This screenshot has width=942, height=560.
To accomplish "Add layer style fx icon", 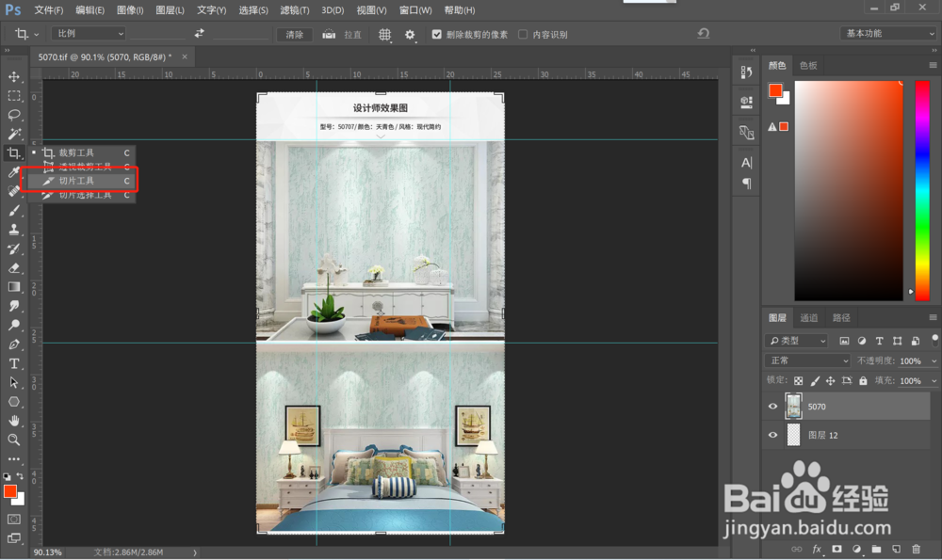I will tap(817, 549).
